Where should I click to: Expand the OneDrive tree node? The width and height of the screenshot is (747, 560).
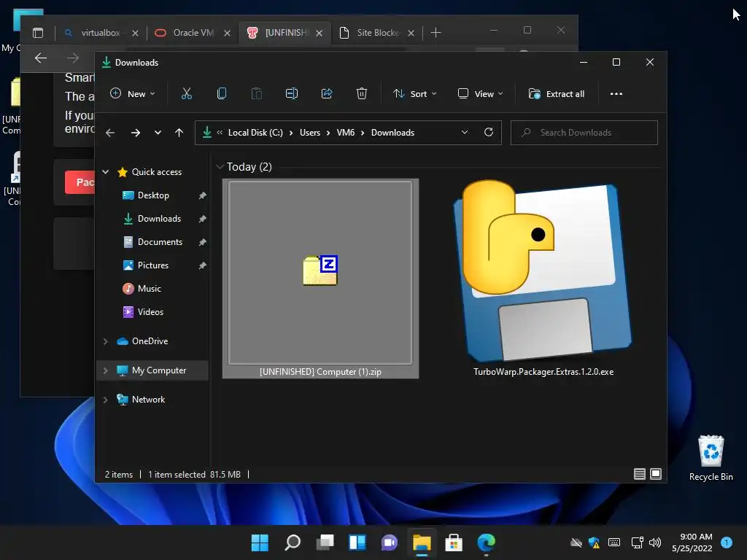click(x=106, y=341)
